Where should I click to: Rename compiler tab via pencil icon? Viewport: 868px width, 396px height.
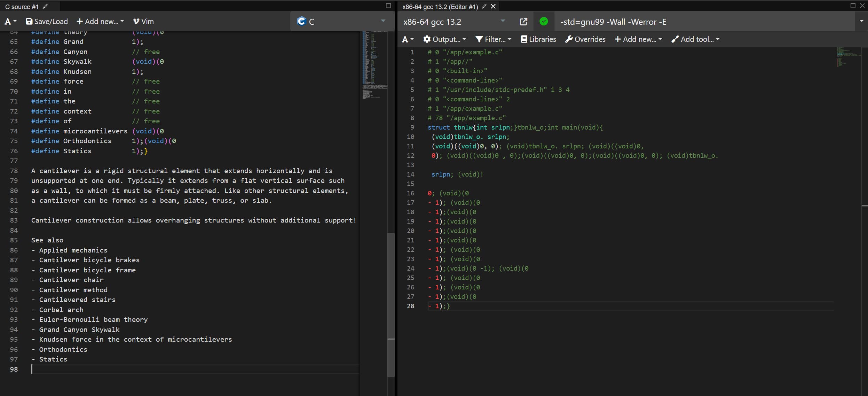pos(484,7)
